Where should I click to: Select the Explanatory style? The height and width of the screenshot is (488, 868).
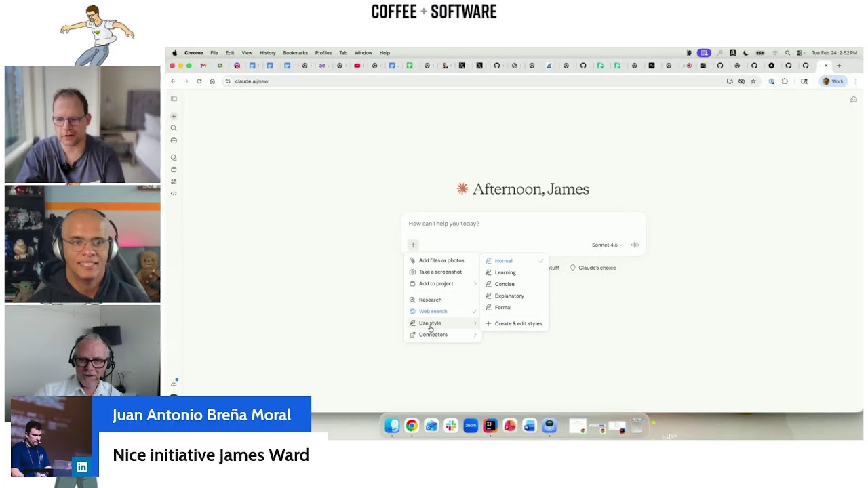[x=515, y=296]
